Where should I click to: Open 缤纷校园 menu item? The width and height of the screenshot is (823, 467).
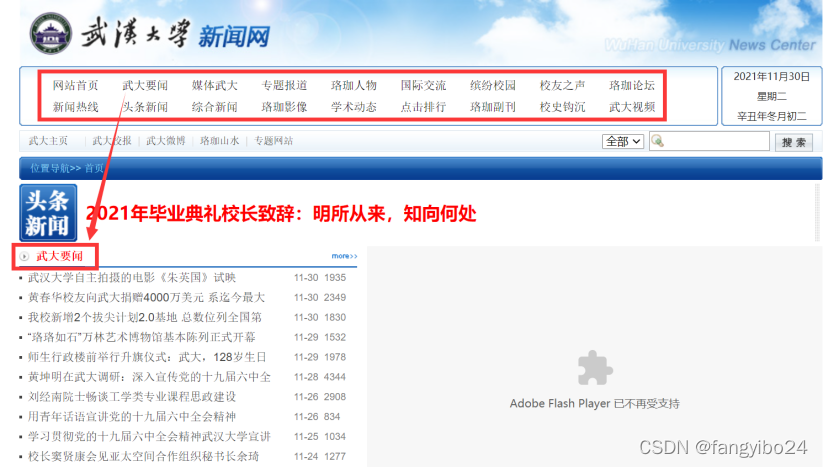pos(493,86)
